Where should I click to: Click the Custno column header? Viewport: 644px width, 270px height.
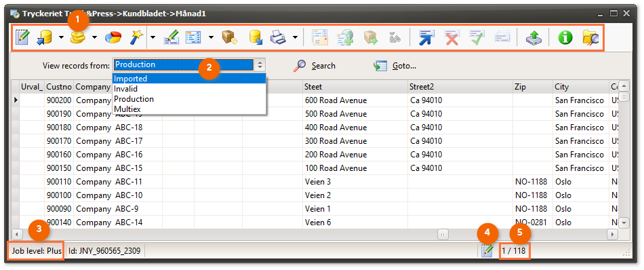(x=59, y=87)
